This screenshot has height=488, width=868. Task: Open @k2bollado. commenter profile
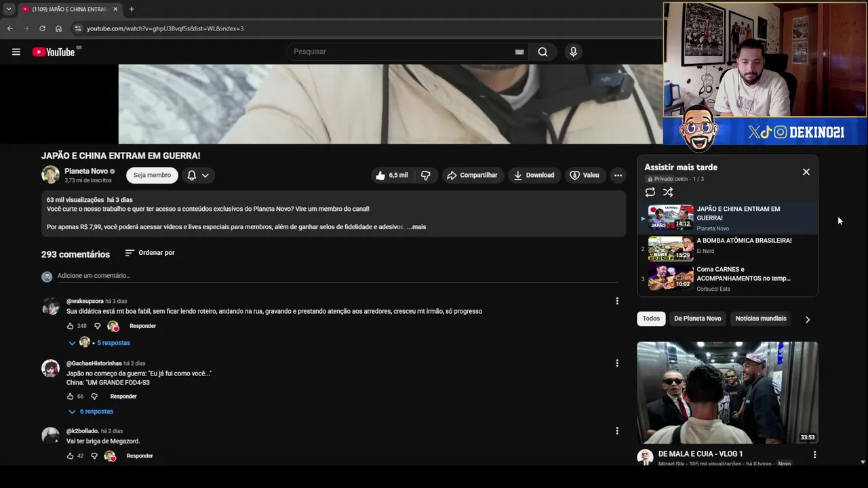[83, 431]
